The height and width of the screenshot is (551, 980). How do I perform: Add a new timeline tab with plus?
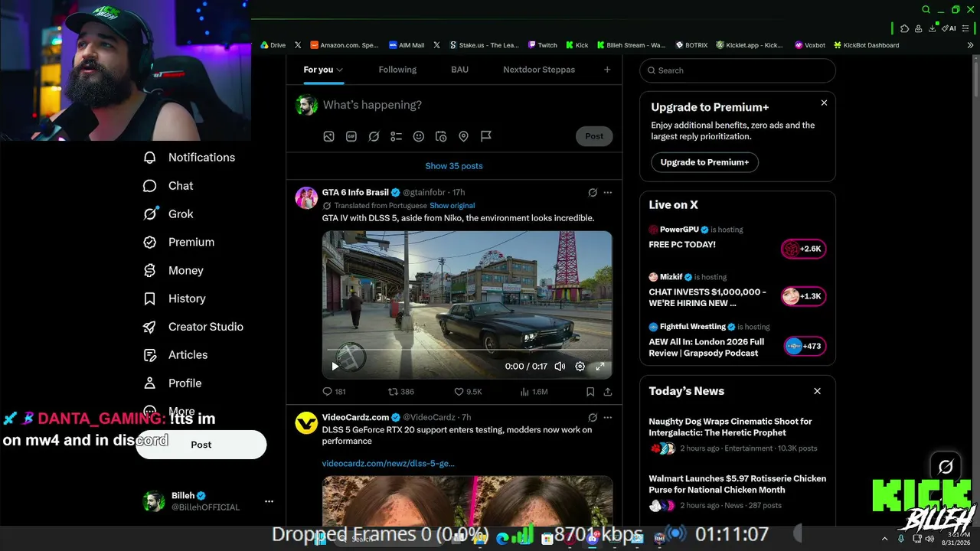[607, 70]
